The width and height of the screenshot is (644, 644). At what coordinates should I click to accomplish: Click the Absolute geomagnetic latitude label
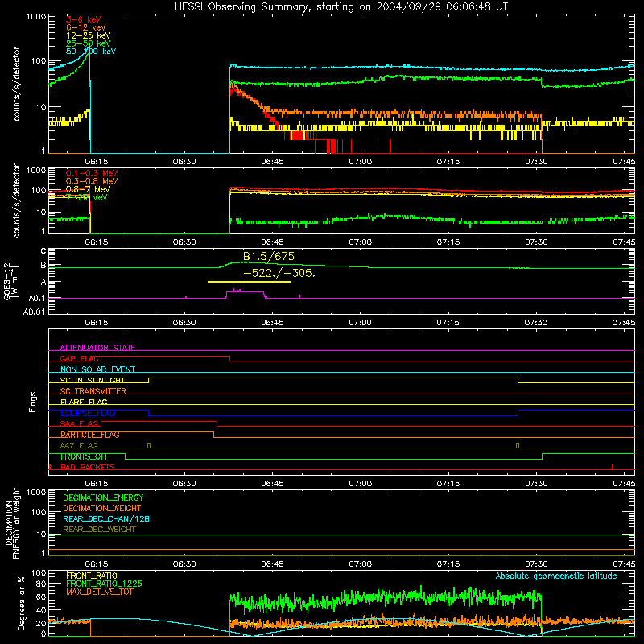(556, 576)
